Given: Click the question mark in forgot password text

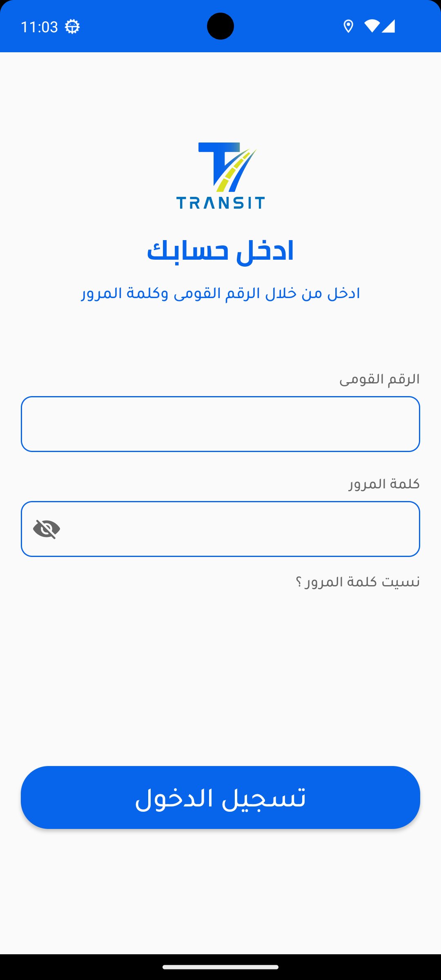Looking at the screenshot, I should click(298, 582).
